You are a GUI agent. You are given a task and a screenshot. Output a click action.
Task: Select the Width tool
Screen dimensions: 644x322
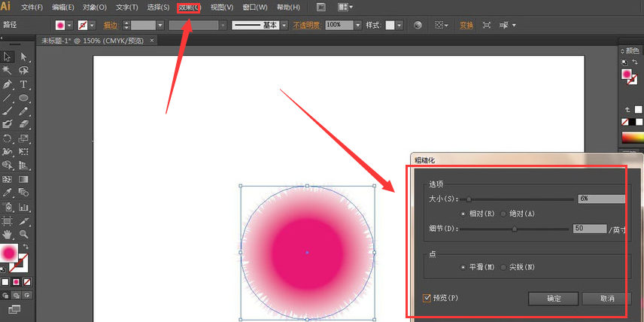[7, 151]
